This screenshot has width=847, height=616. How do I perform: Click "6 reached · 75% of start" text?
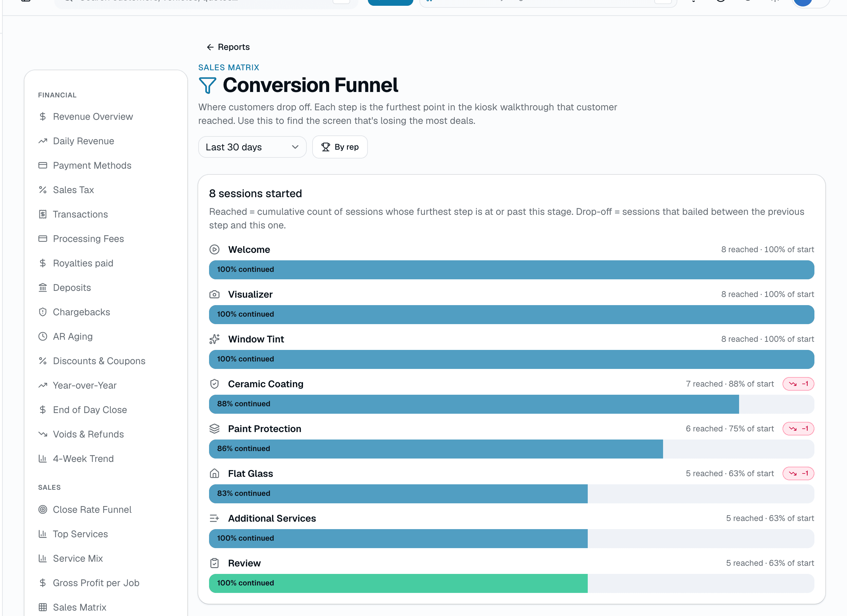coord(730,429)
